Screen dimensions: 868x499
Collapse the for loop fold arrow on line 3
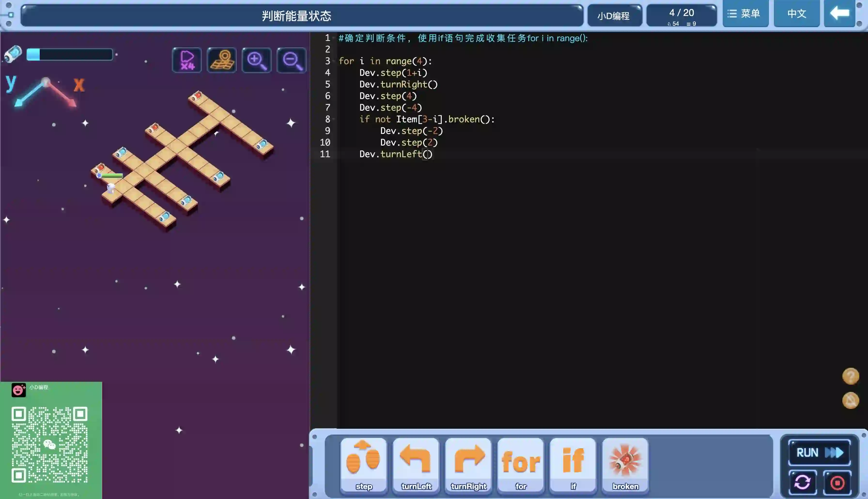click(x=334, y=61)
